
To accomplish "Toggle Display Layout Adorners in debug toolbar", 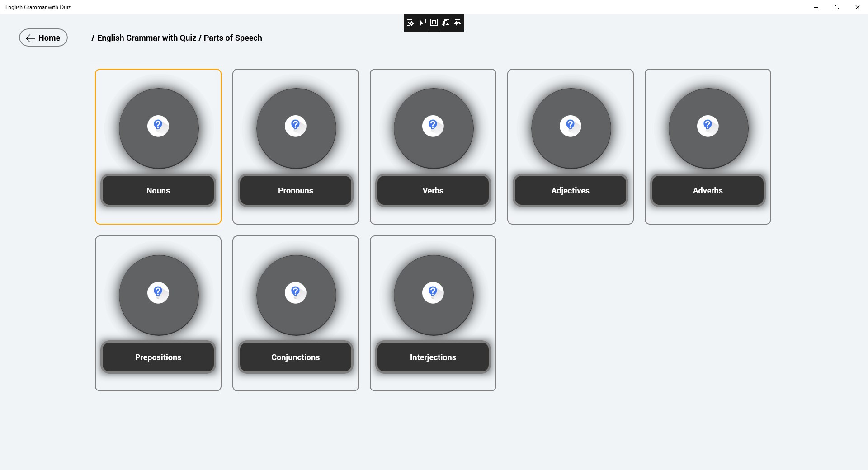I will (x=434, y=22).
